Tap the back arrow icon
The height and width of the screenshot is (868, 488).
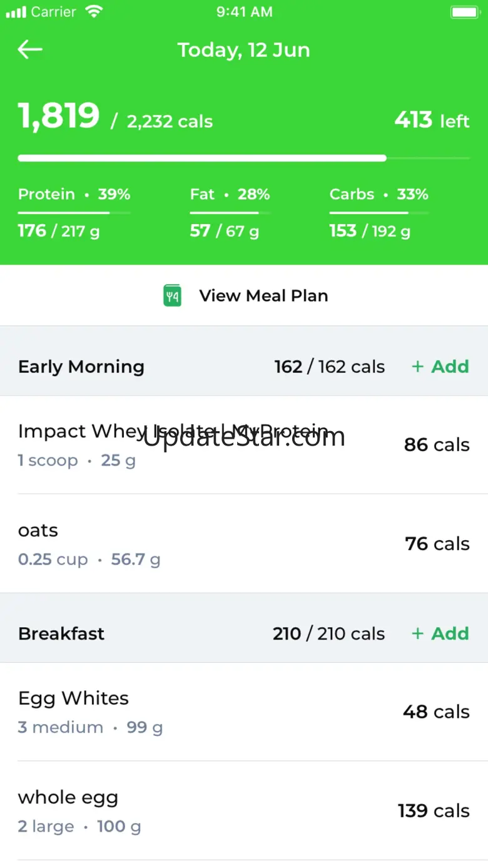tap(30, 50)
